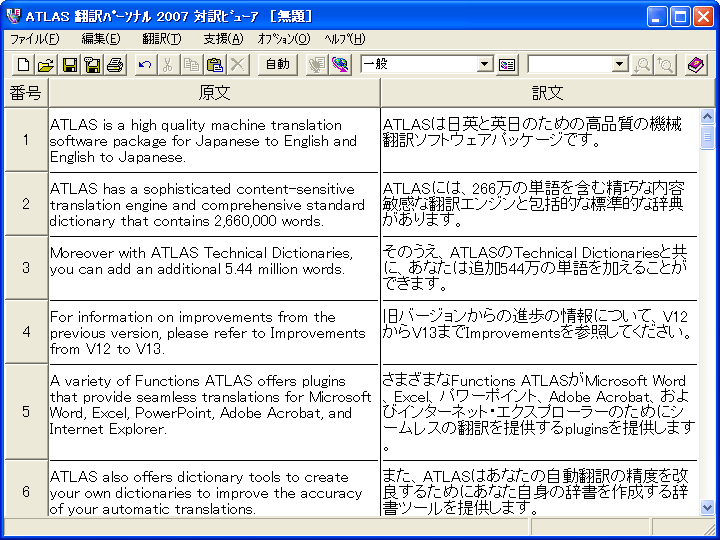The height and width of the screenshot is (540, 720).
Task: Open the 翻訳(T) menu
Action: click(x=162, y=39)
